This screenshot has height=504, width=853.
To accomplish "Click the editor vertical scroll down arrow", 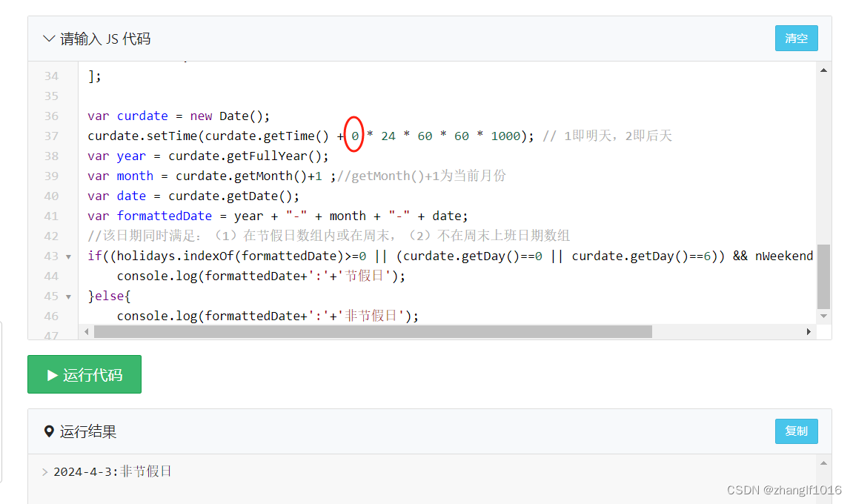I will pos(823,316).
